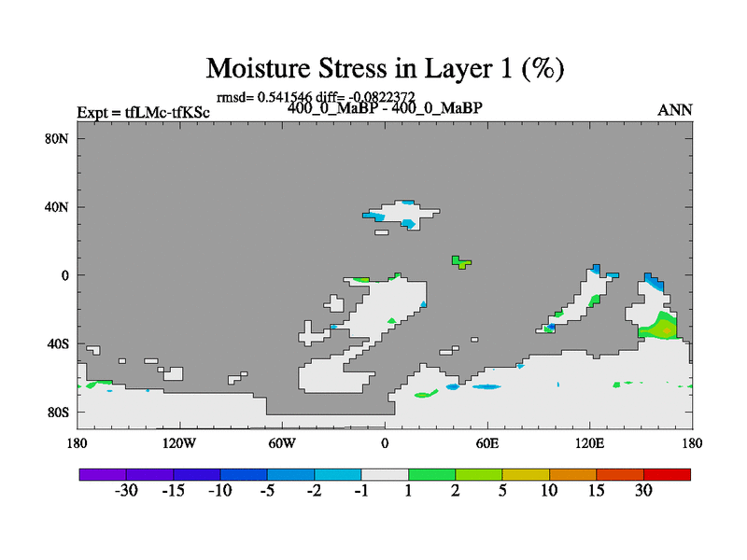747x560 pixels.
Task: Click the 120W longitude tick label
Action: tap(179, 441)
